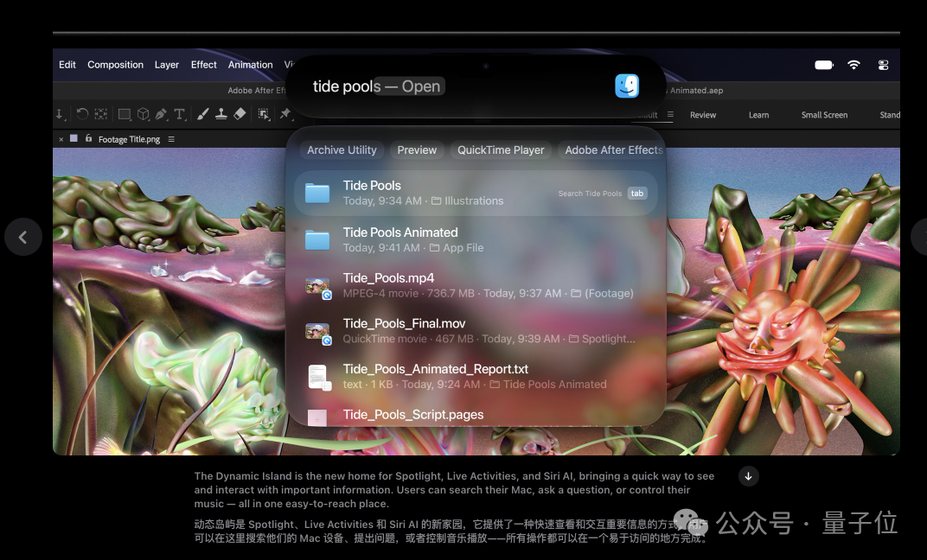Go to the previous slide with left arrow

pyautogui.click(x=23, y=237)
